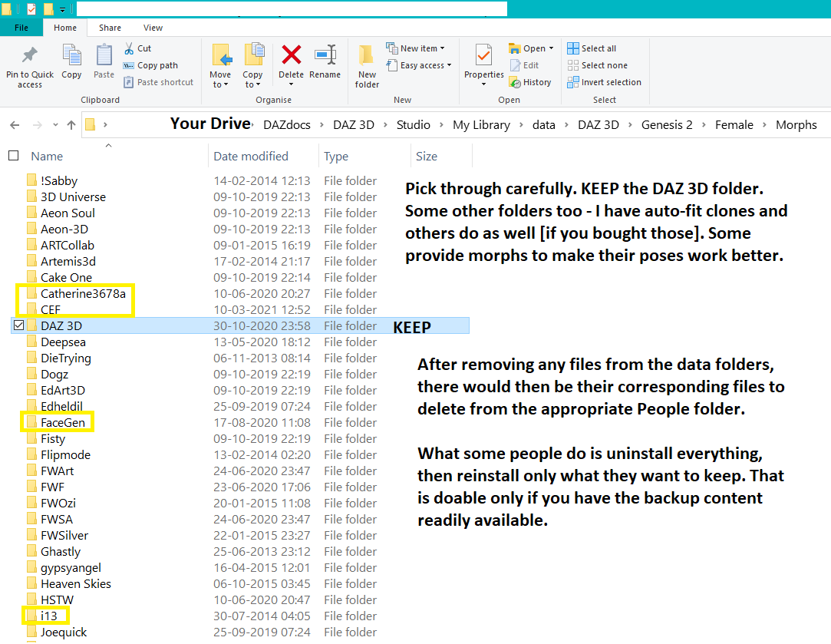Select the gypsyangel folder

pos(71,568)
